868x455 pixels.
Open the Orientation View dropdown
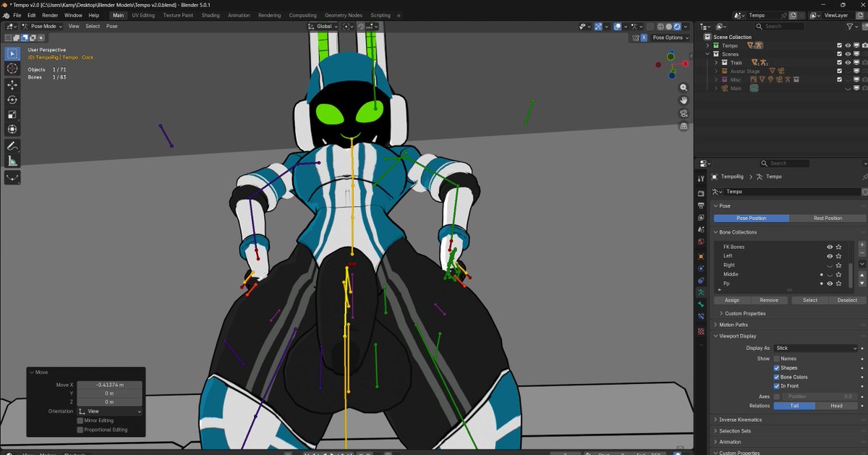click(109, 411)
